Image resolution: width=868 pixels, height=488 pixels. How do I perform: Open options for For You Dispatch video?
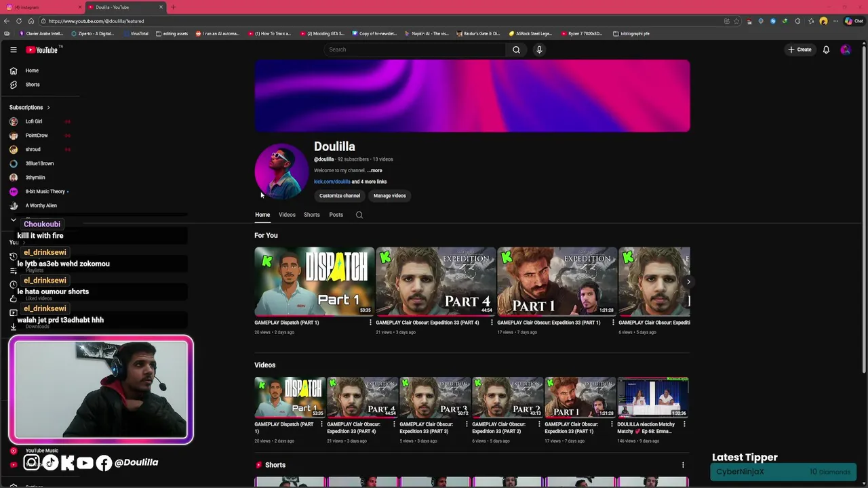(x=370, y=323)
